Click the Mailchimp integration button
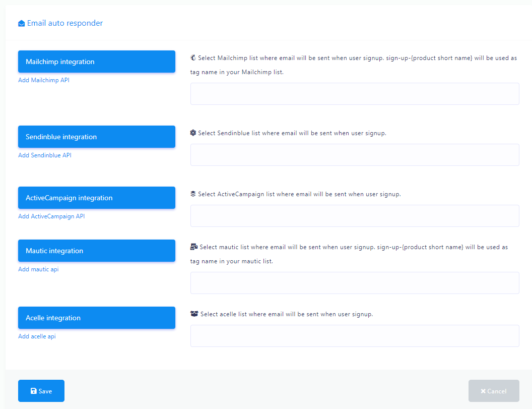The image size is (532, 409). pos(97,62)
